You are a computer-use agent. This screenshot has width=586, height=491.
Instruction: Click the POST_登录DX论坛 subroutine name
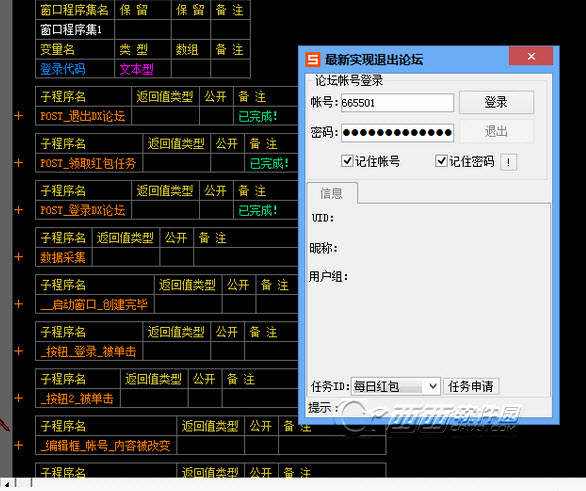click(83, 210)
